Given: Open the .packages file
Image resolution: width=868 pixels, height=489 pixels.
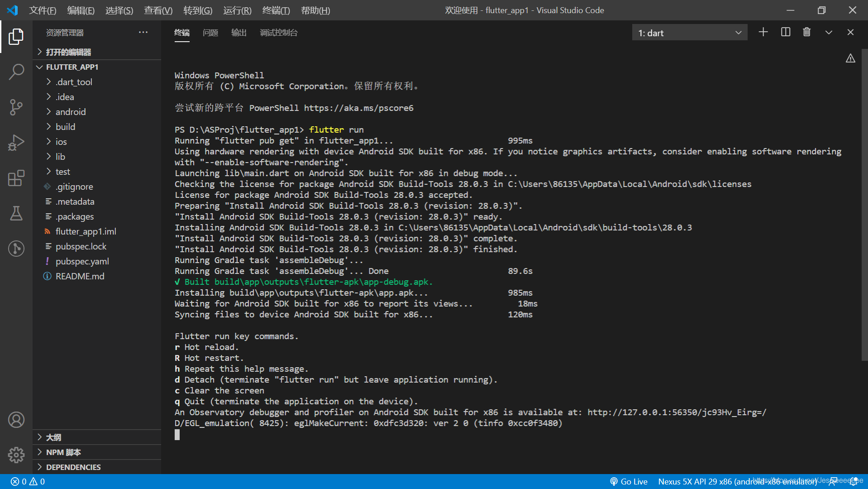Looking at the screenshot, I should point(97,216).
